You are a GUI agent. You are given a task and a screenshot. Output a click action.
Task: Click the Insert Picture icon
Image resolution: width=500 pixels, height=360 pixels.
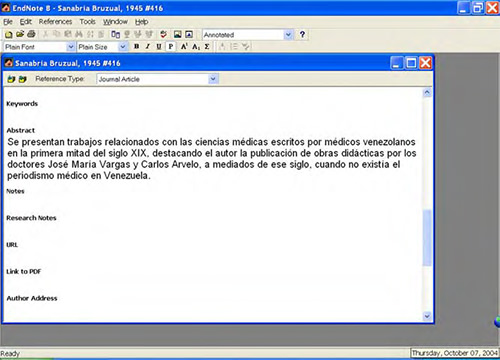pyautogui.click(x=178, y=34)
